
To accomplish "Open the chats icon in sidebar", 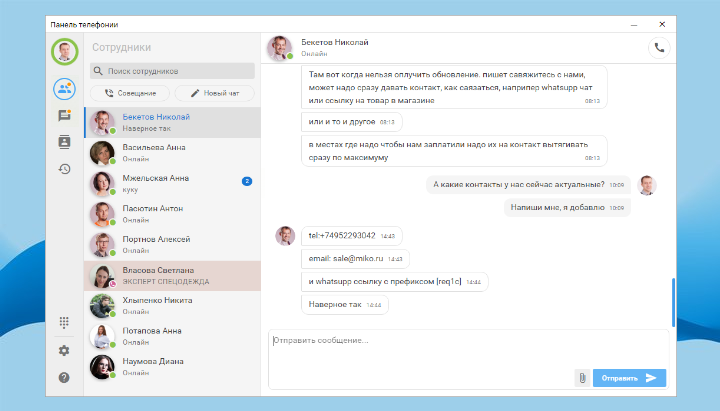I will (x=64, y=116).
